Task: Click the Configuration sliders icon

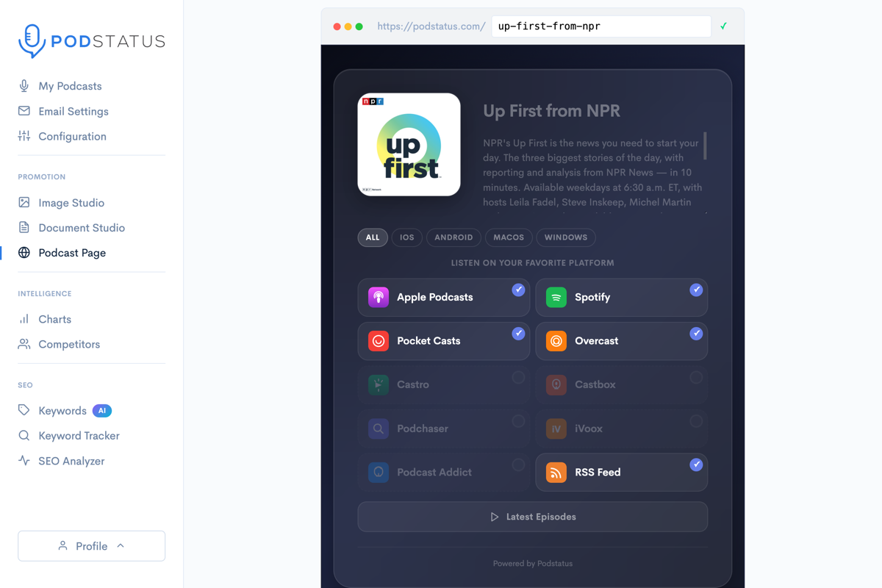Action: pyautogui.click(x=24, y=136)
